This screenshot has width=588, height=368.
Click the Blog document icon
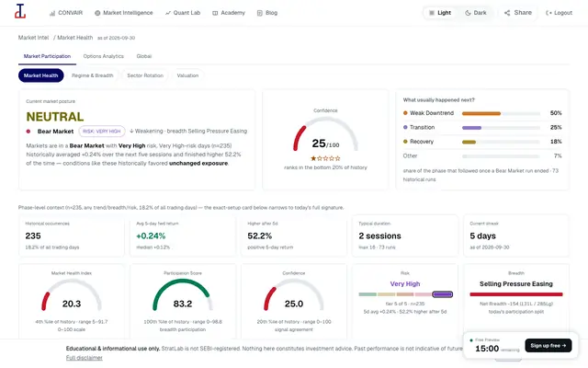[x=259, y=13]
